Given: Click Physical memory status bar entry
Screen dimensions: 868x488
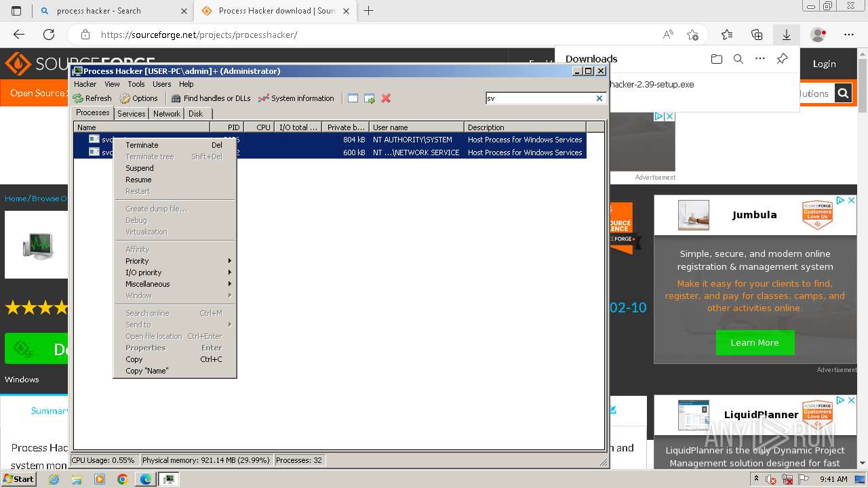Looking at the screenshot, I should tap(205, 460).
